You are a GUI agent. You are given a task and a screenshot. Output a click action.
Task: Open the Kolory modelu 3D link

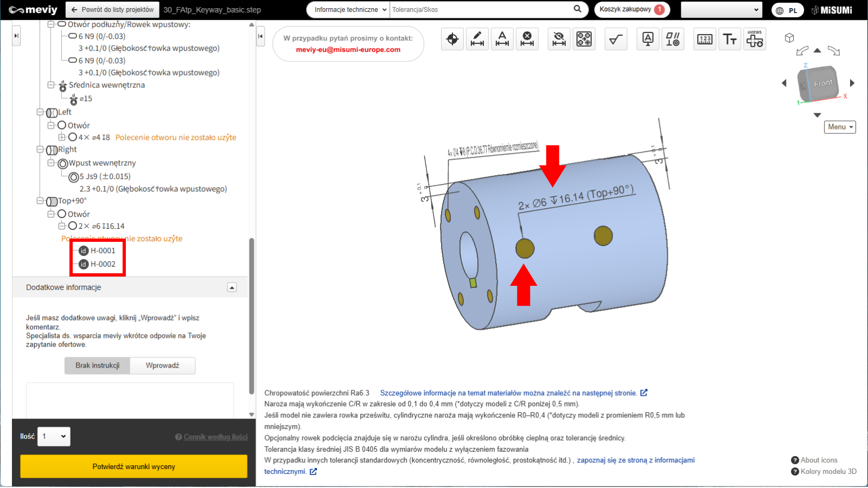click(x=828, y=471)
